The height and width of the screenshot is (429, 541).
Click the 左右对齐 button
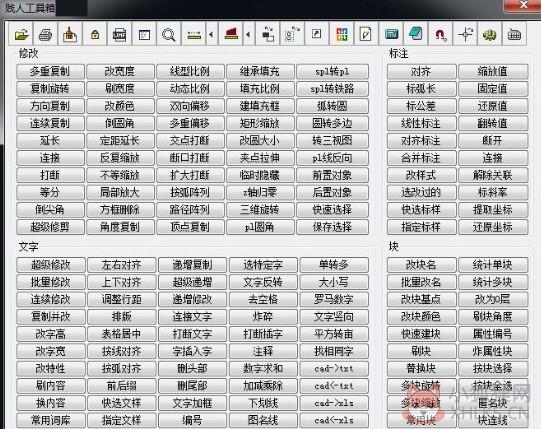121,265
